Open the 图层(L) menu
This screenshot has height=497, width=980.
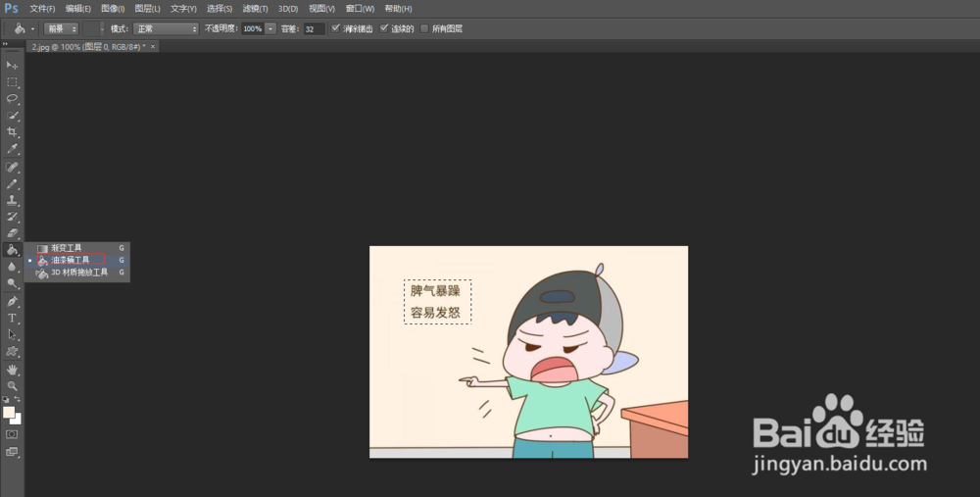148,9
